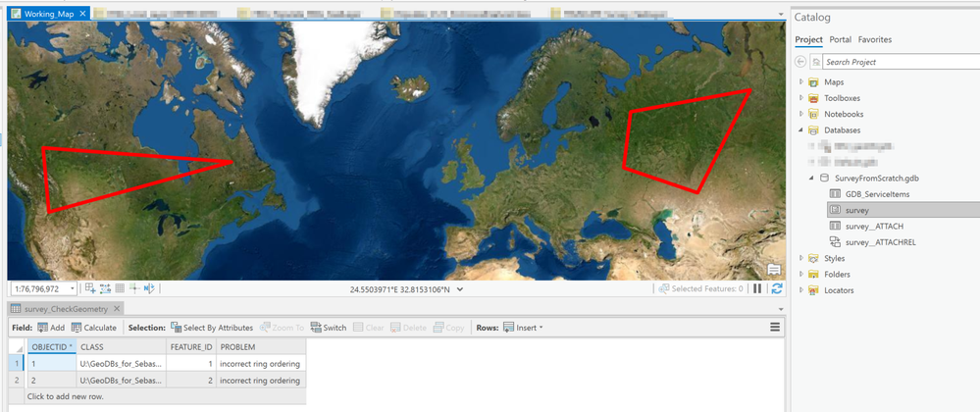Click the Catalog back arrow

click(x=800, y=62)
